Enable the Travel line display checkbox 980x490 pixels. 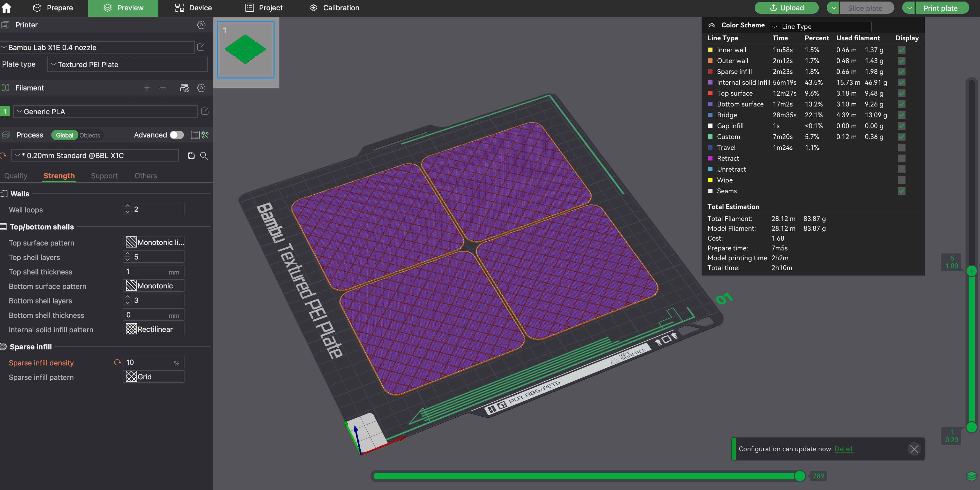coord(901,148)
